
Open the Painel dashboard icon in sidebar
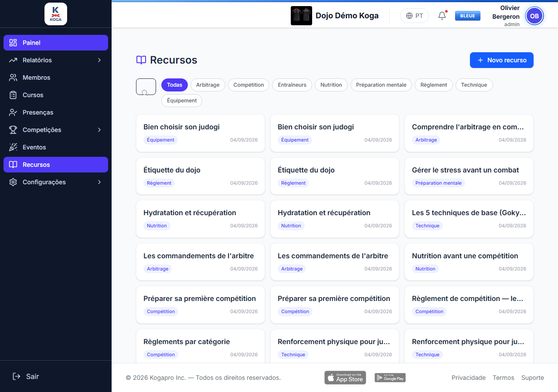[13, 43]
